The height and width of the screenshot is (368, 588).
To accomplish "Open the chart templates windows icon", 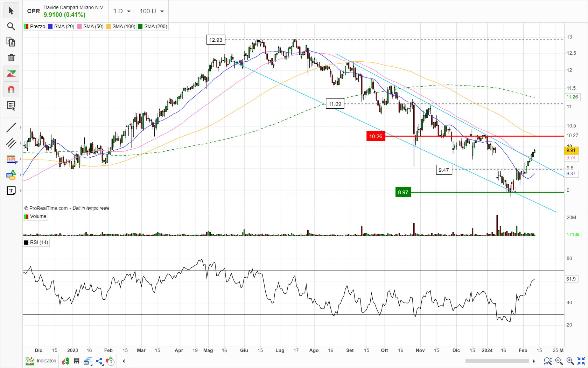I will pyautogui.click(x=88, y=361).
